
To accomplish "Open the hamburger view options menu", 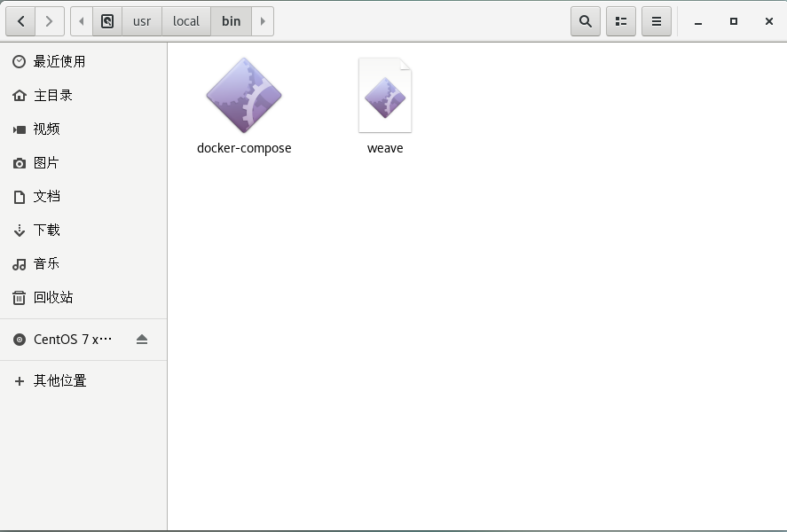I will pyautogui.click(x=657, y=21).
